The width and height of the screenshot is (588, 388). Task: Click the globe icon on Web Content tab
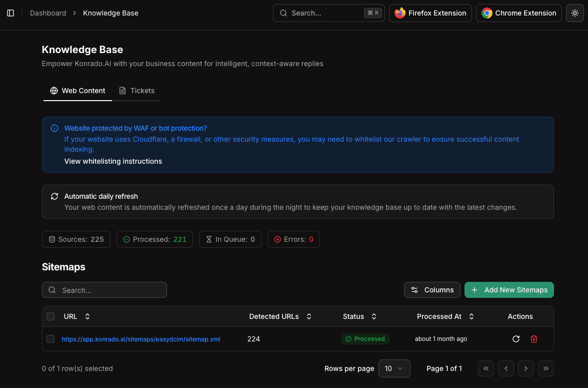(x=54, y=91)
